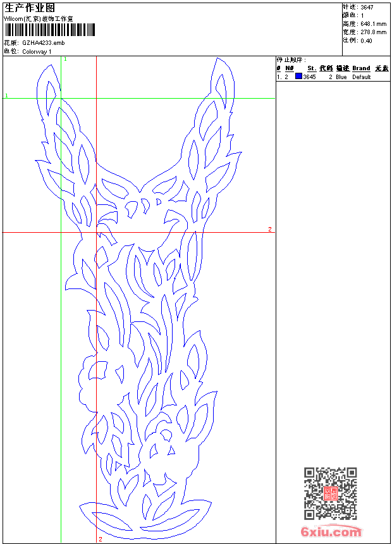Click the height value 648.1 mm
Viewport: 392px width, 544px height.
point(373,23)
